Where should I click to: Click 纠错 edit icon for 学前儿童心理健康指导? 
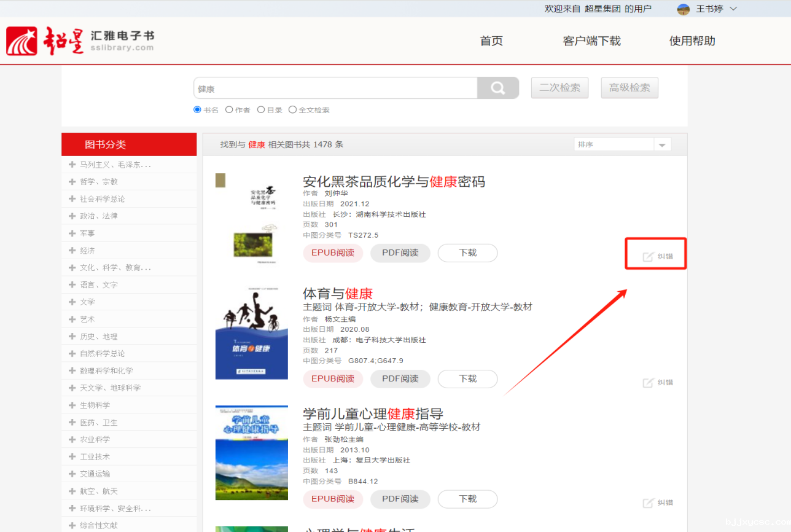(x=648, y=503)
